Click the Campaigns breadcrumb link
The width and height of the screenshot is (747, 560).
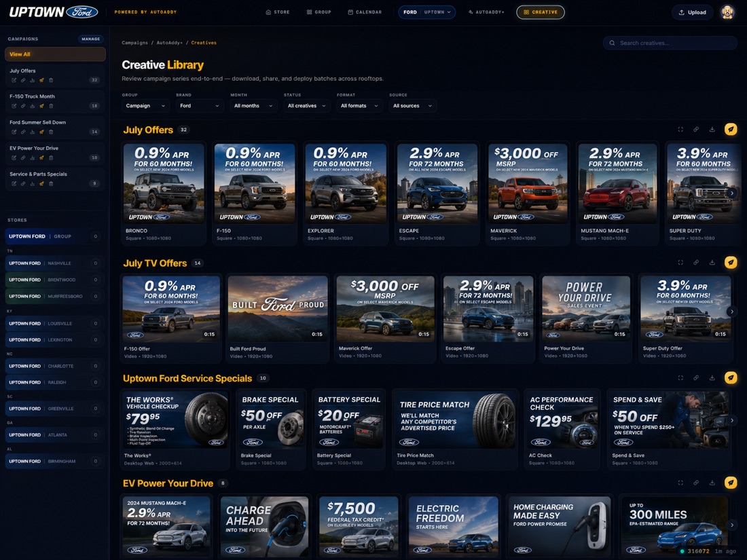[135, 43]
